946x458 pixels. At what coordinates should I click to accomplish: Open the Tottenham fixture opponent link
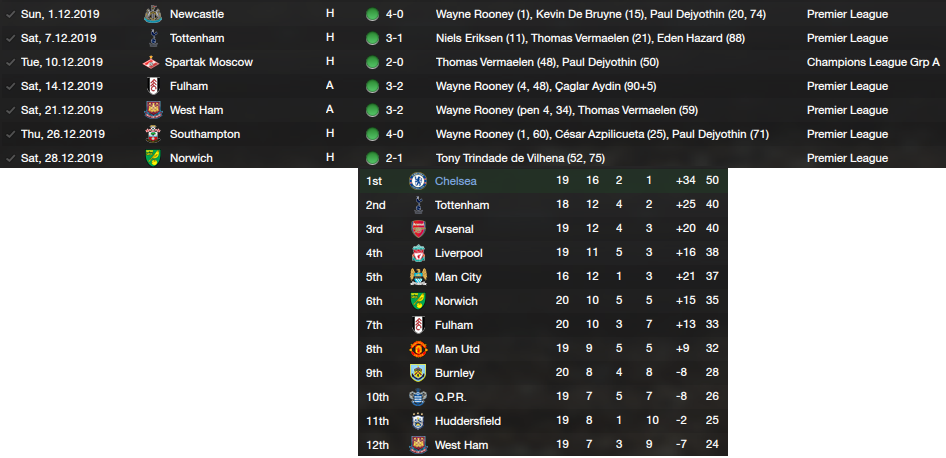[197, 38]
